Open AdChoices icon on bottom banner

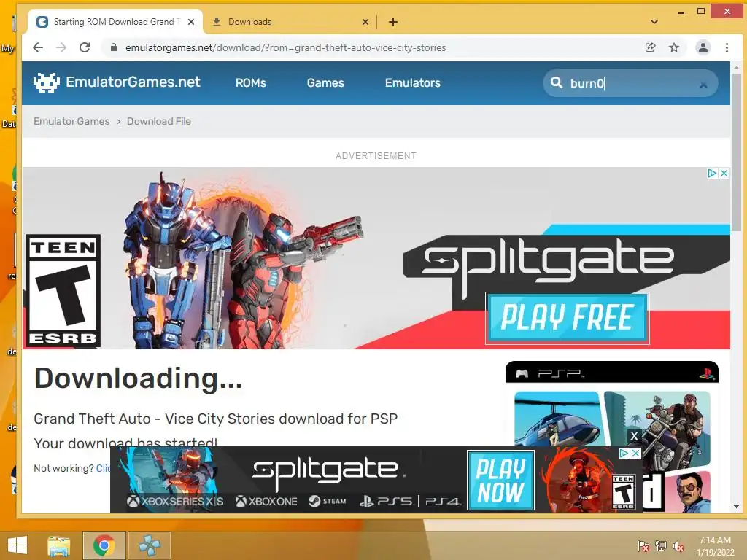(624, 454)
